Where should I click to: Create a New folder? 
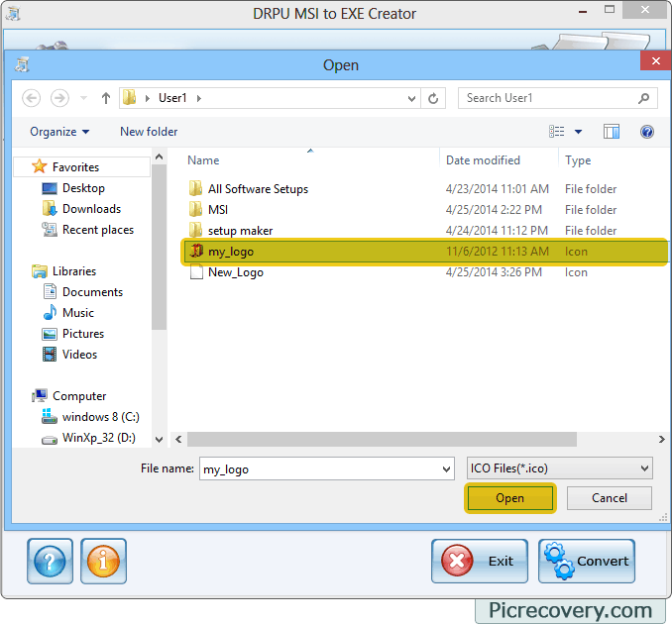click(149, 132)
